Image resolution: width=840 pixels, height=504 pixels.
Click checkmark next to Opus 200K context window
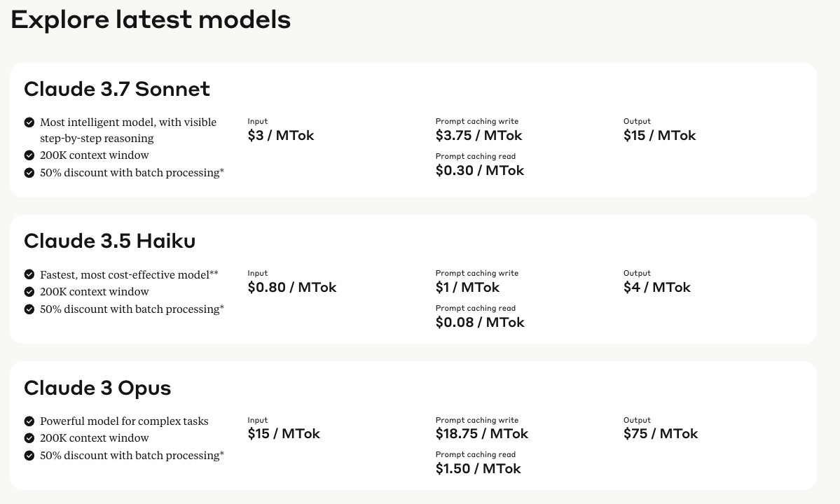pyautogui.click(x=29, y=438)
